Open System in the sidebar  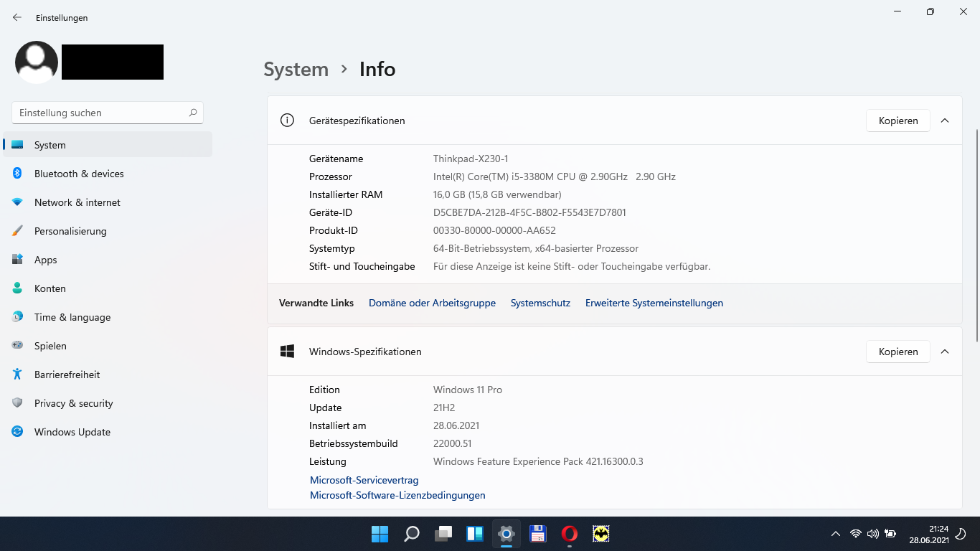[108, 145]
